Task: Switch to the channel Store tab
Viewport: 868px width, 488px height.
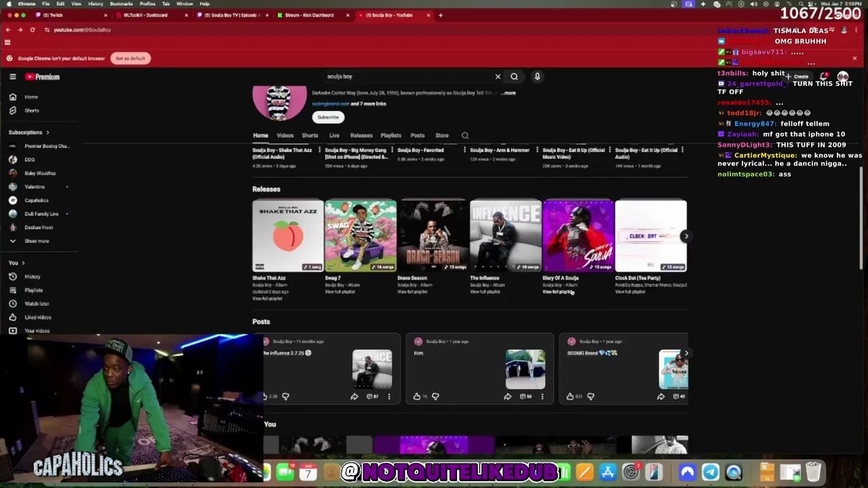Action: coord(441,136)
